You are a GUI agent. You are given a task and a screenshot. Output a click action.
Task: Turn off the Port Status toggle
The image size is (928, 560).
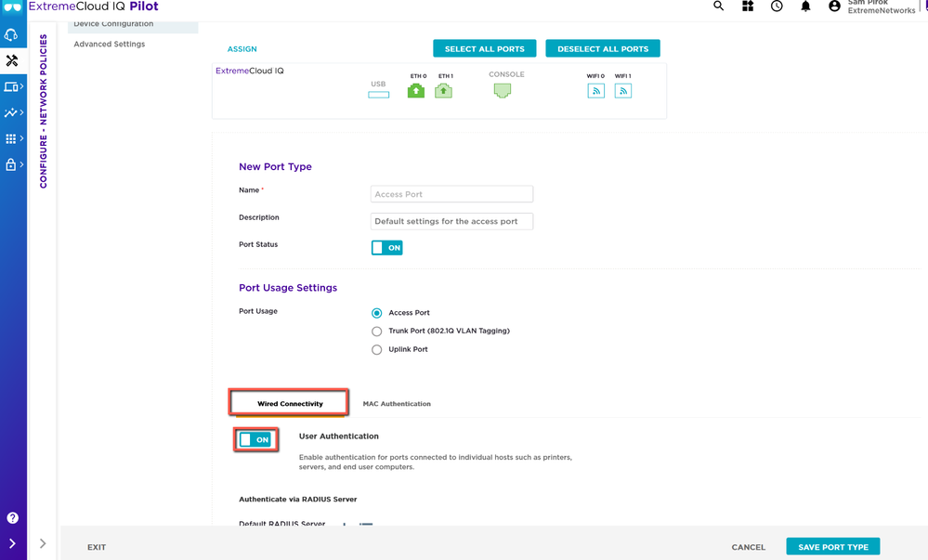point(386,248)
